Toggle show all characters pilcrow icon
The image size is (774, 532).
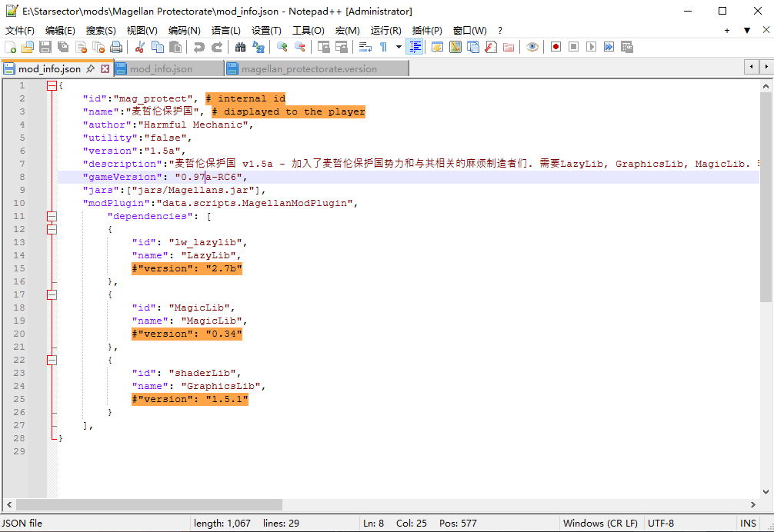pyautogui.click(x=384, y=47)
